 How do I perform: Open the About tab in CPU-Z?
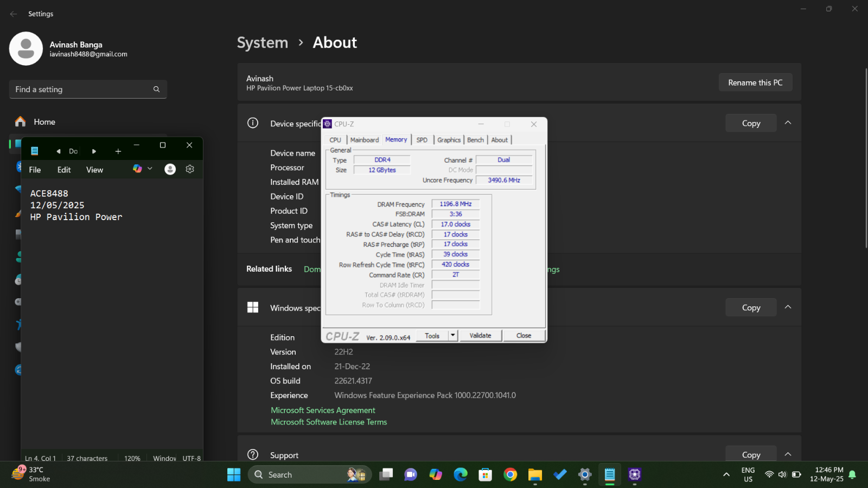tap(499, 140)
